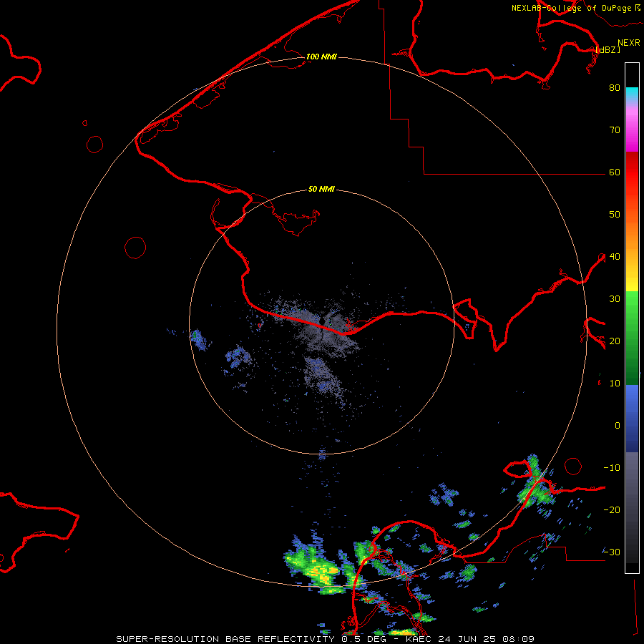
Task: Click the 10 value on the dBZ scale
Action: coord(615,384)
